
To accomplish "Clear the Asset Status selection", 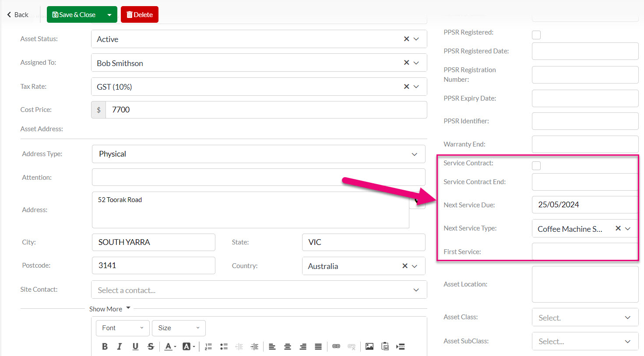I will [x=406, y=39].
